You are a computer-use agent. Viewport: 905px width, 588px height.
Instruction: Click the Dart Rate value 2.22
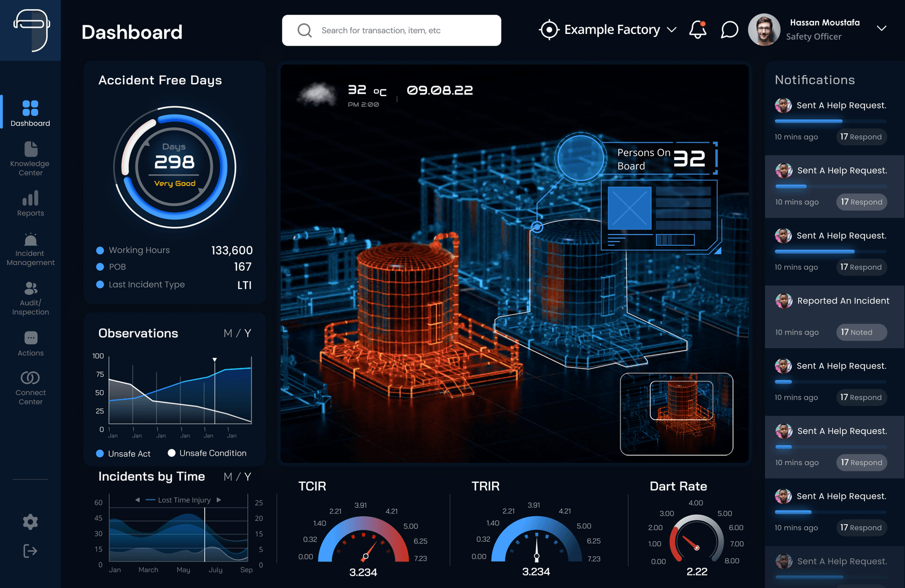697,572
